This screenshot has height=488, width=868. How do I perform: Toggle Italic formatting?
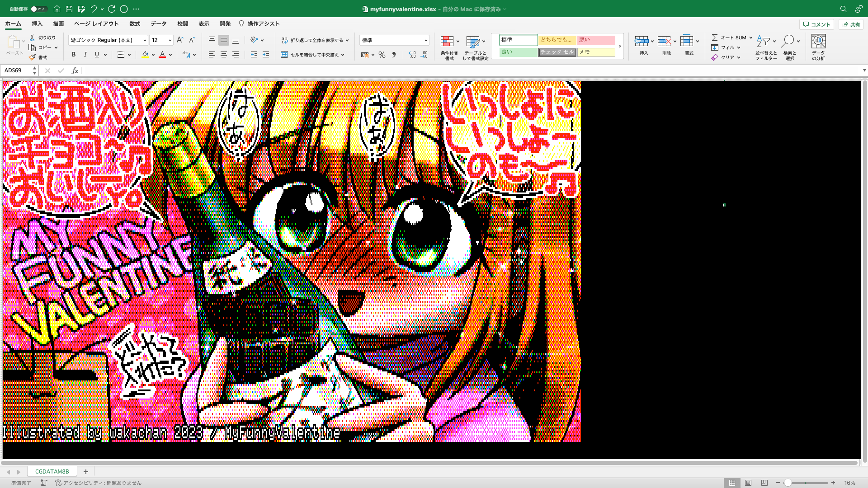click(85, 55)
